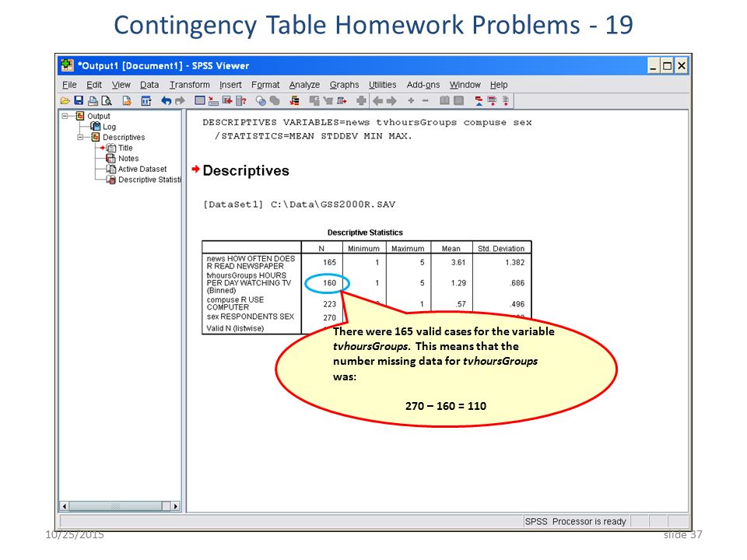This screenshot has width=747, height=560.
Task: Click the minus Collapse outline toolbar icon
Action: coord(426,100)
